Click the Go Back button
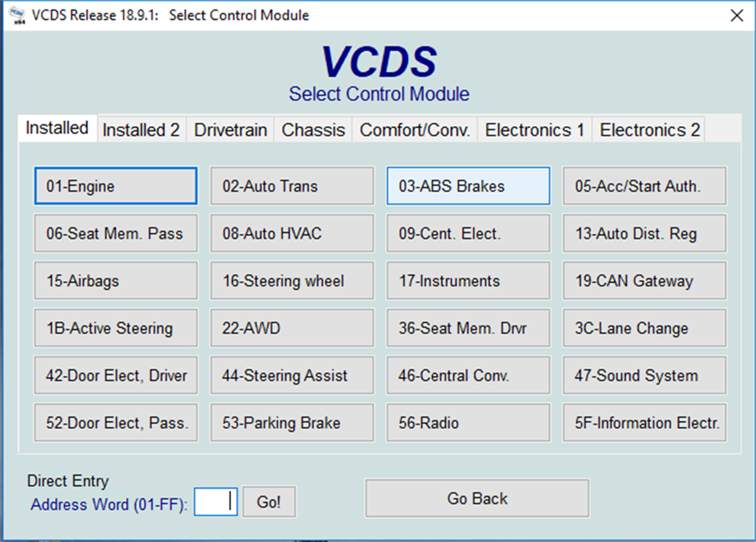Screen dimensions: 756x542 point(477,498)
